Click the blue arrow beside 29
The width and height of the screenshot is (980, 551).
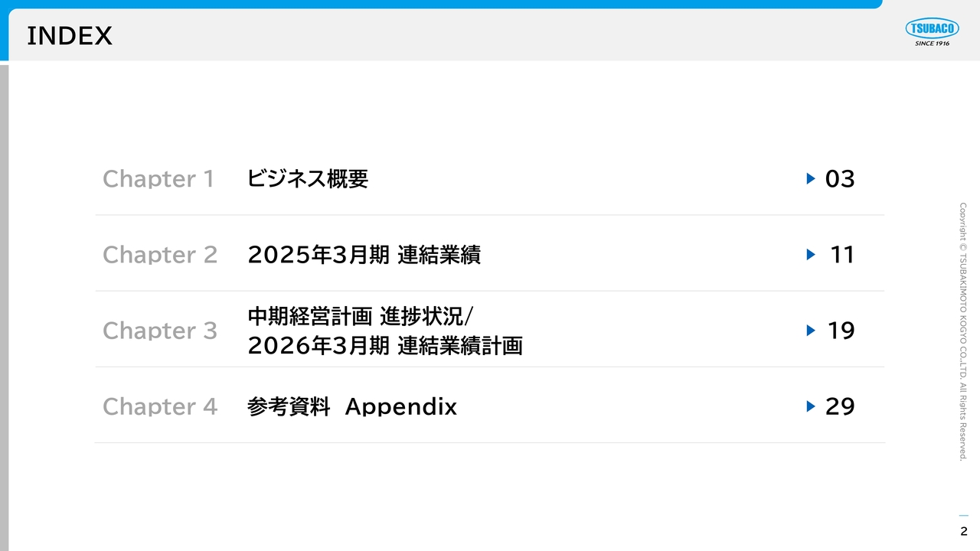coord(811,406)
